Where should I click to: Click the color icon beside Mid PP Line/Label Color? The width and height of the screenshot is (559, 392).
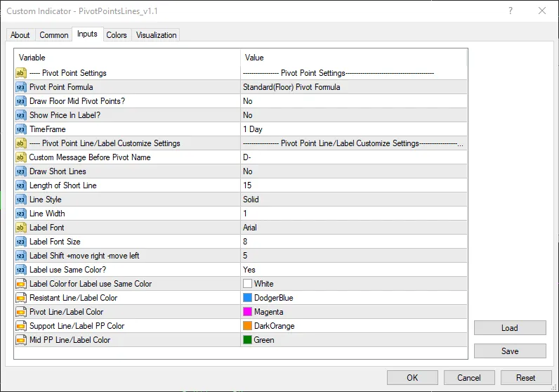pos(20,340)
